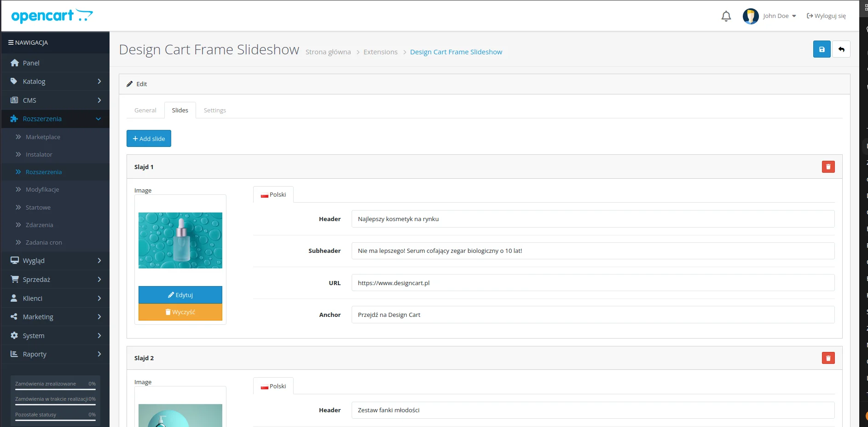Toggle the NAWIGACJA hamburger menu
Viewport: 868px width, 427px height.
(11, 42)
